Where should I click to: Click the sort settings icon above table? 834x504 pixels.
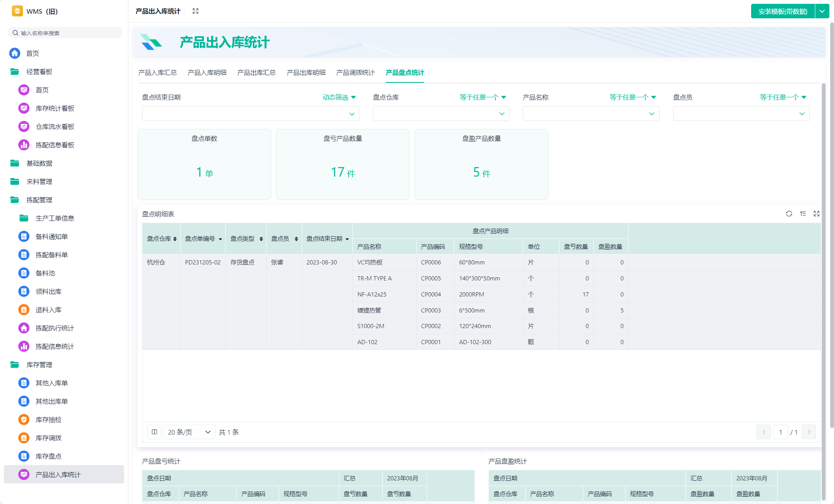tap(803, 214)
